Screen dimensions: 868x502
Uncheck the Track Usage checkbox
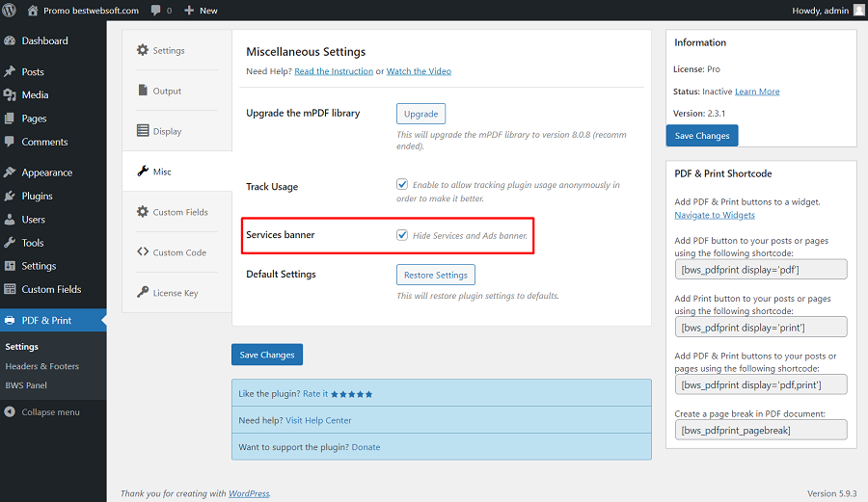click(402, 184)
